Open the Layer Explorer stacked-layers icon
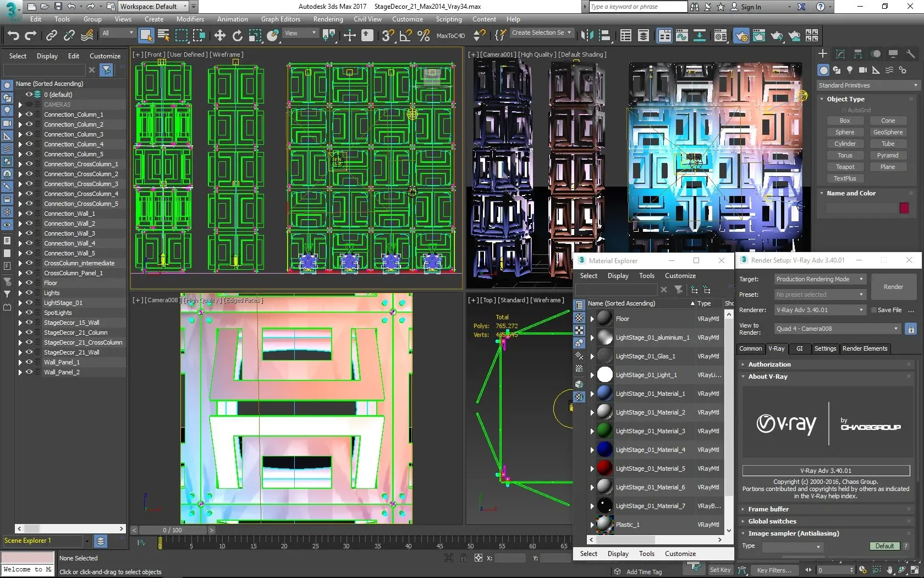Image resolution: width=924 pixels, height=578 pixels. 643,36
